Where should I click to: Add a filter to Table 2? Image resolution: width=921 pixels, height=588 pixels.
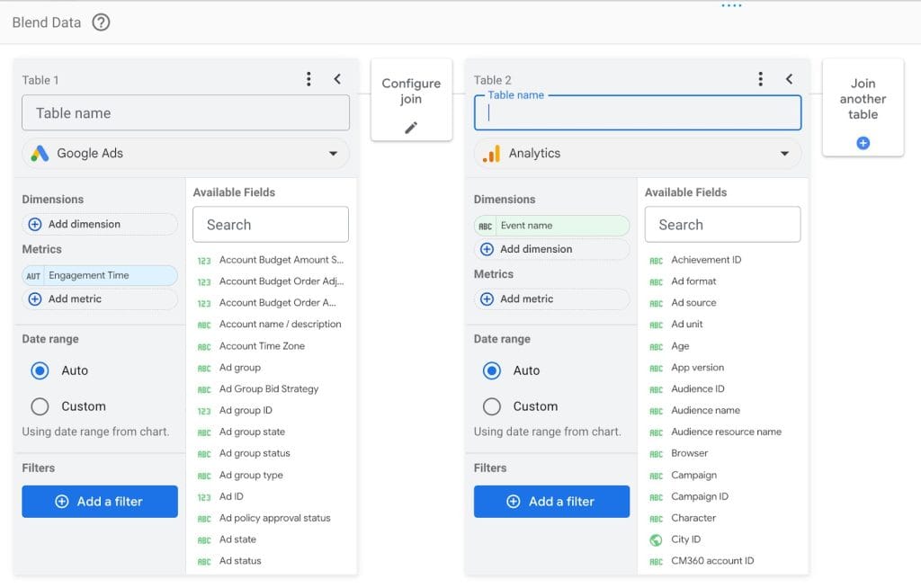pyautogui.click(x=551, y=502)
